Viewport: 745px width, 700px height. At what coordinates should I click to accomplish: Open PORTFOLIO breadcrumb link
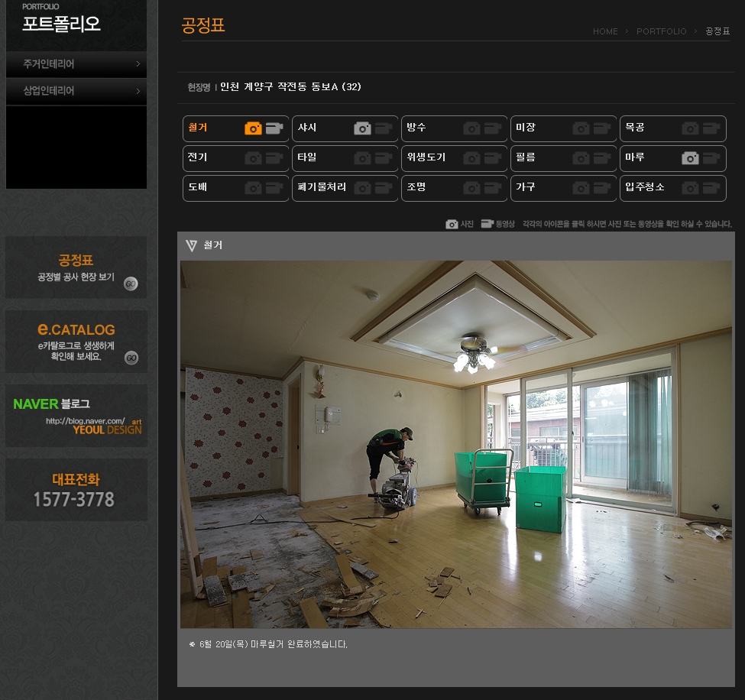[661, 31]
